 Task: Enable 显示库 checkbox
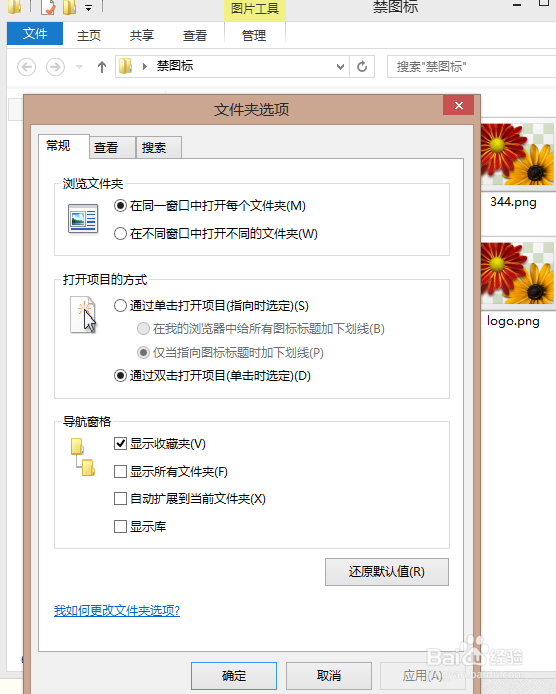click(120, 527)
